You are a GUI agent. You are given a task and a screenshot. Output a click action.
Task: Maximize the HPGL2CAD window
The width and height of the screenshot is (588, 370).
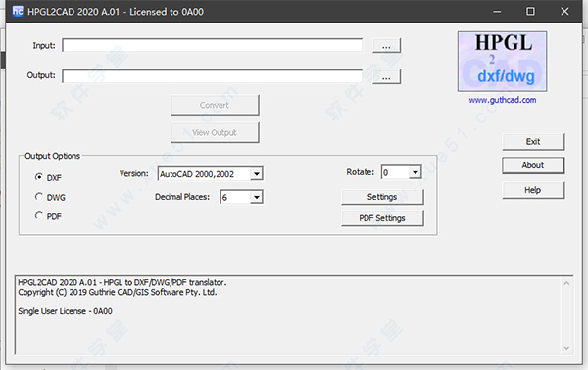[530, 11]
